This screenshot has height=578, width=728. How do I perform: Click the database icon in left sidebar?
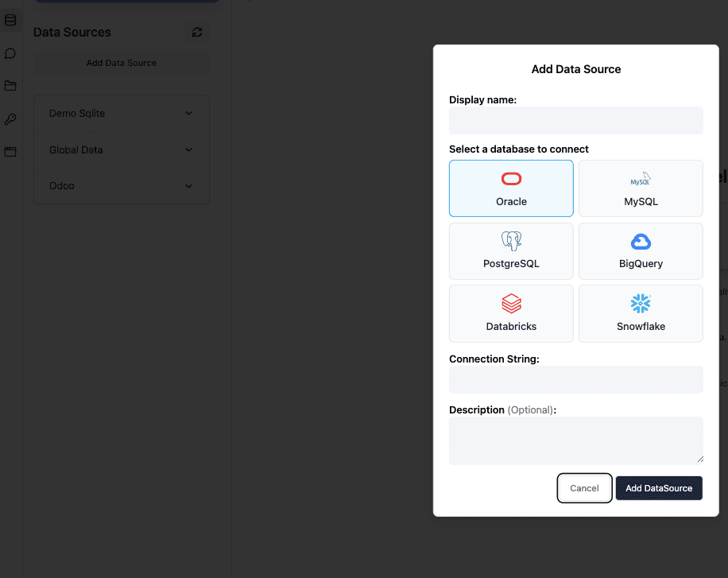coord(10,20)
